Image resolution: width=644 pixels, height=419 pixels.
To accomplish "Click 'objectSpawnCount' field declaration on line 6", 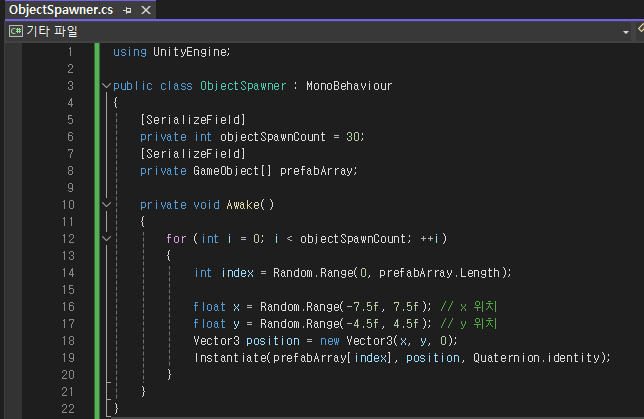I will (273, 136).
